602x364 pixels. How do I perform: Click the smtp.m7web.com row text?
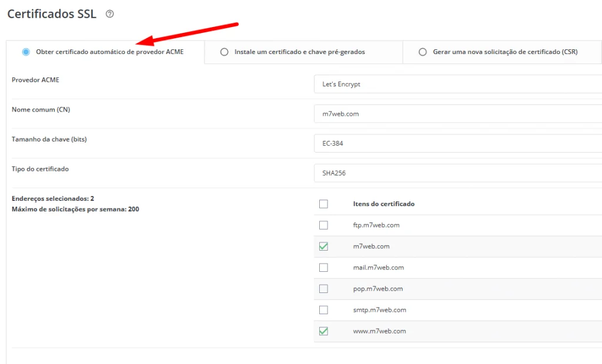[379, 309]
